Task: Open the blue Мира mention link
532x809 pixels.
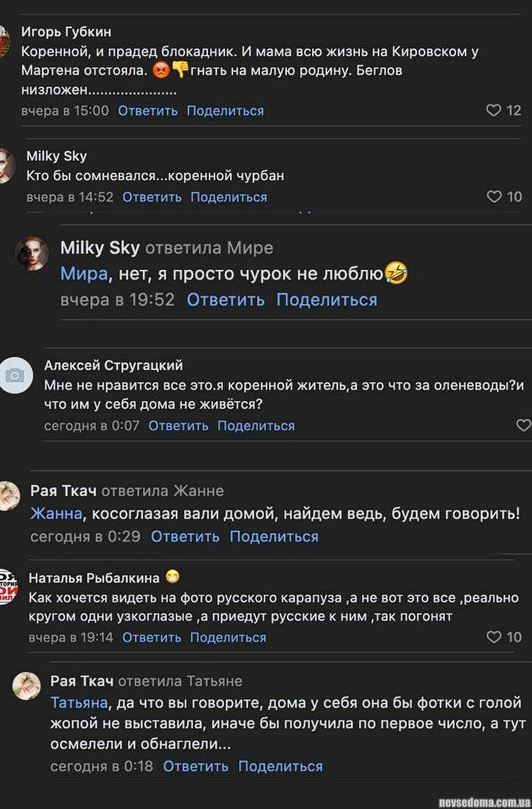Action: pyautogui.click(x=83, y=274)
